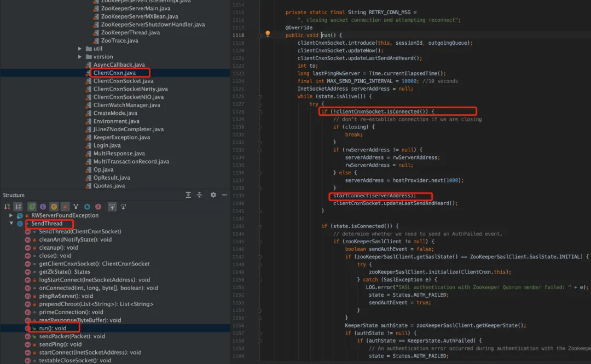591x364 pixels.
Task: Toggle Sort Alphabetically in Structure panel
Action: click(18, 207)
